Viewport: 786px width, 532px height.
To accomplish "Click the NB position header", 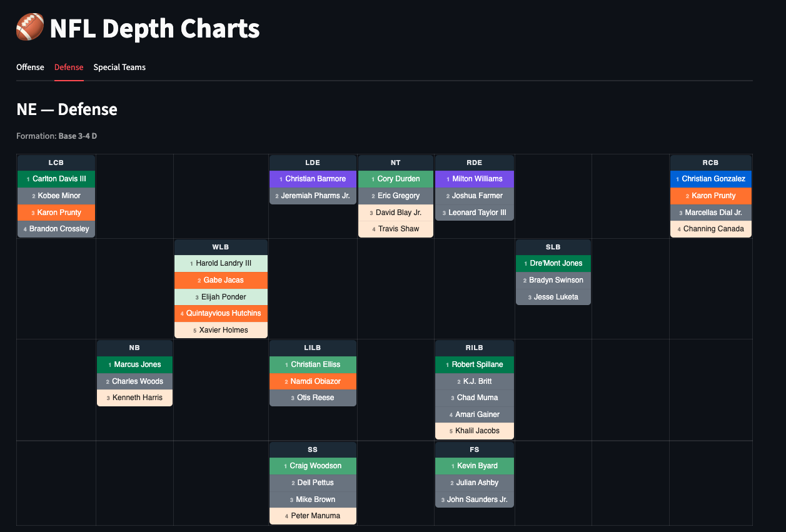I will pos(134,348).
